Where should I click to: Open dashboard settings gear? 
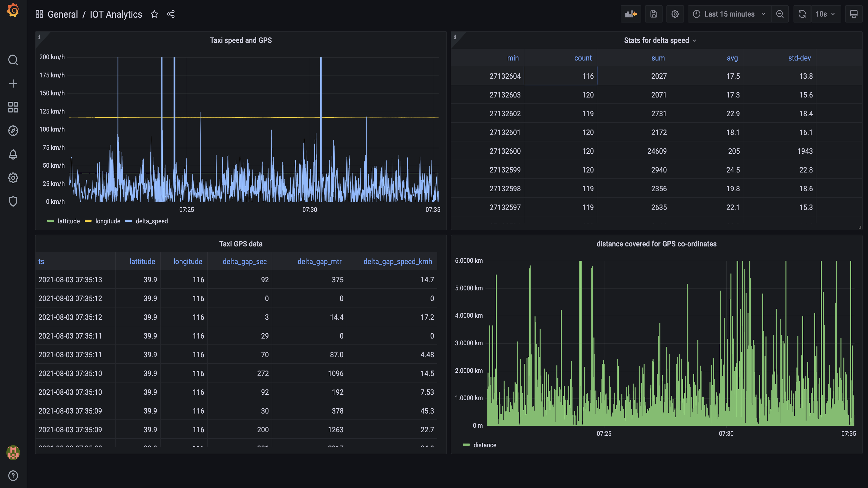pyautogui.click(x=675, y=14)
